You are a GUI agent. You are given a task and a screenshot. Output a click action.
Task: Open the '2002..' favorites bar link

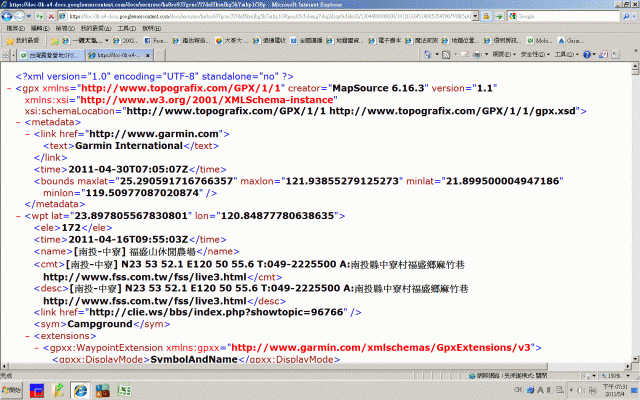[x=126, y=41]
